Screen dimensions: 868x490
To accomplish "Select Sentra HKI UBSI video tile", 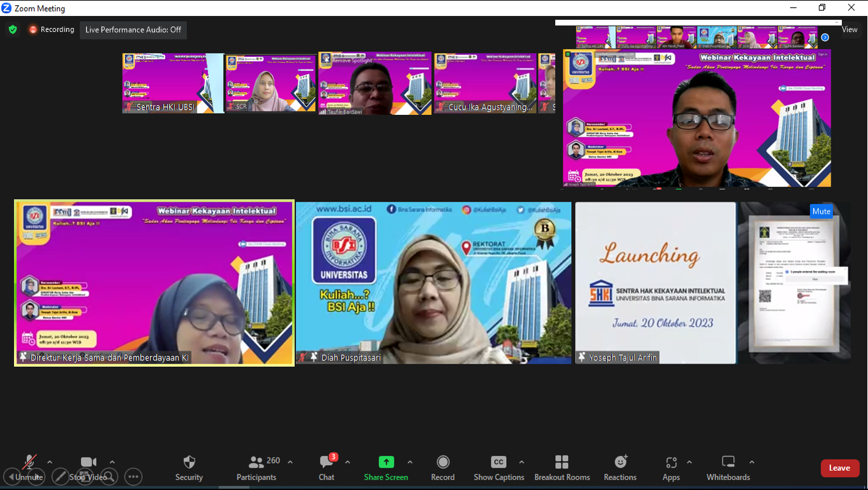I will tap(173, 83).
